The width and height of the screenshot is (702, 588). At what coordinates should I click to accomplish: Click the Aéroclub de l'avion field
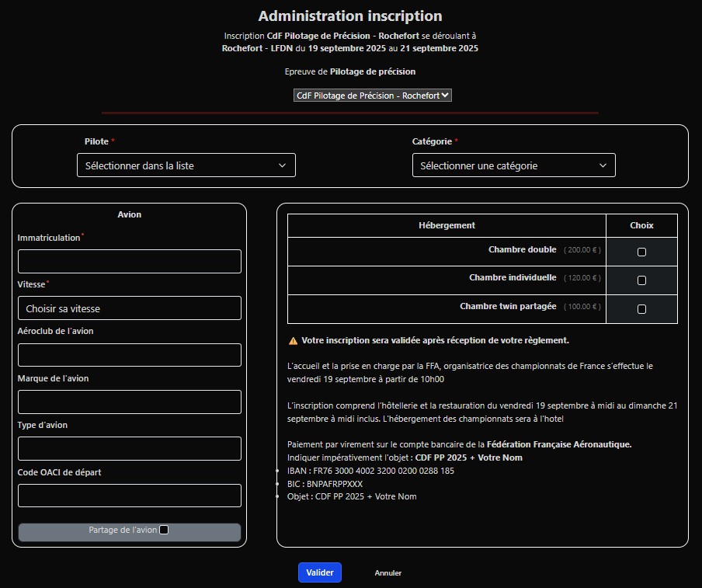point(129,355)
